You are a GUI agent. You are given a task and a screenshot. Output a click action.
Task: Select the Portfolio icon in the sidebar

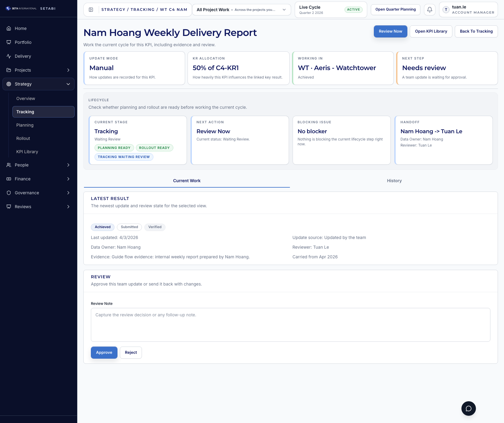pos(8,42)
